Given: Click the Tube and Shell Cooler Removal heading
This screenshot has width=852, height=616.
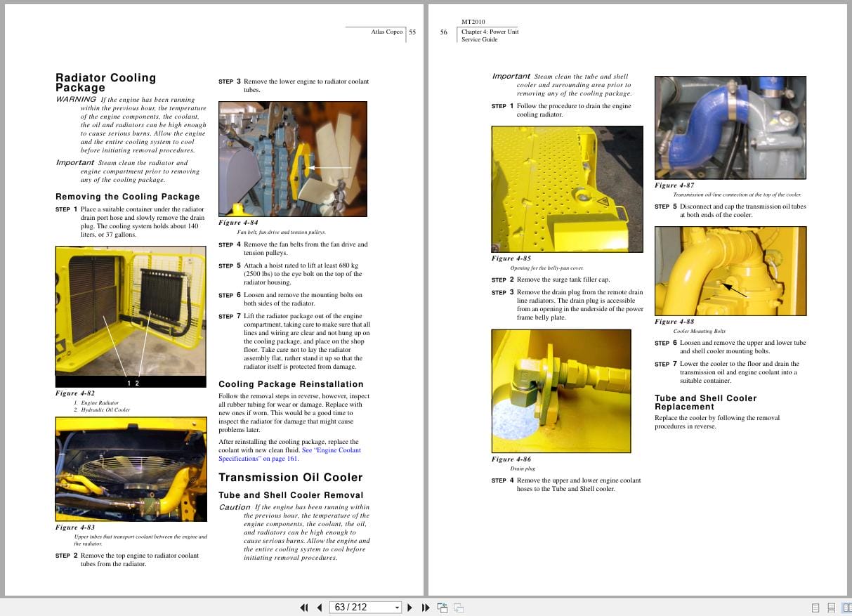Looking at the screenshot, I should pyautogui.click(x=291, y=495).
